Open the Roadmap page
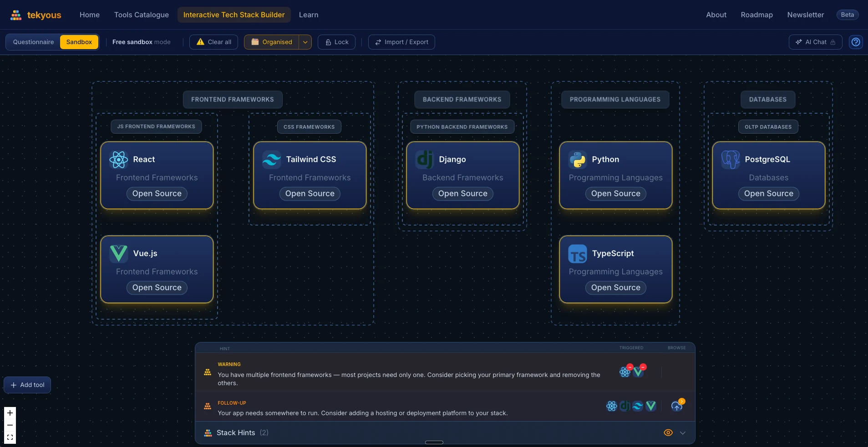Viewport: 868px width, 447px height. 756,15
